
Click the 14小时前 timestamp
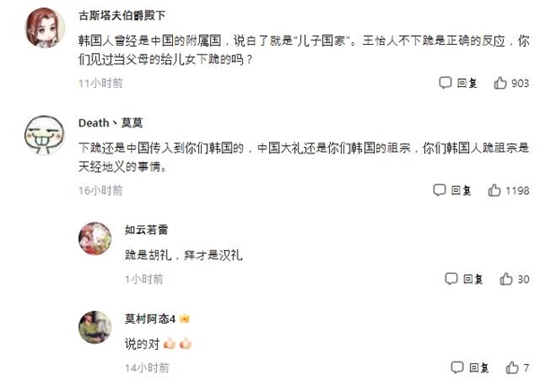147,368
